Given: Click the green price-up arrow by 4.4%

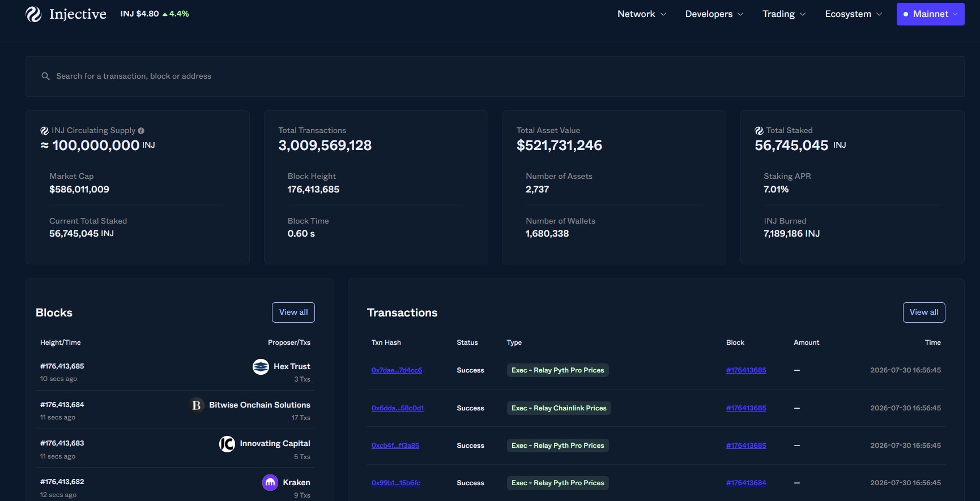Looking at the screenshot, I should point(165,14).
